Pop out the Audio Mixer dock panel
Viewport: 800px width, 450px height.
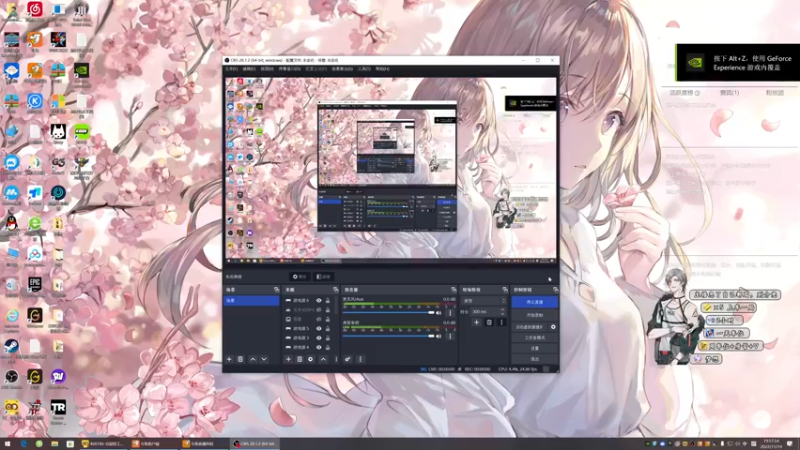coord(454,289)
